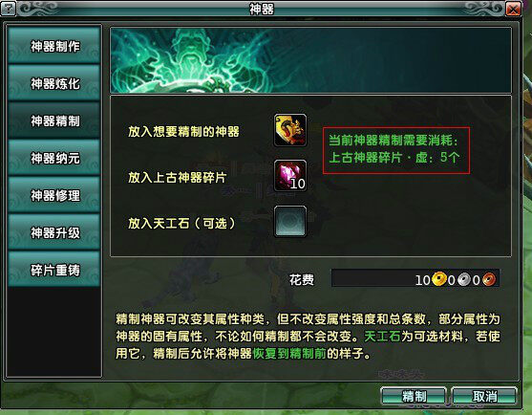Select the 神器精制 tab

coord(54,120)
